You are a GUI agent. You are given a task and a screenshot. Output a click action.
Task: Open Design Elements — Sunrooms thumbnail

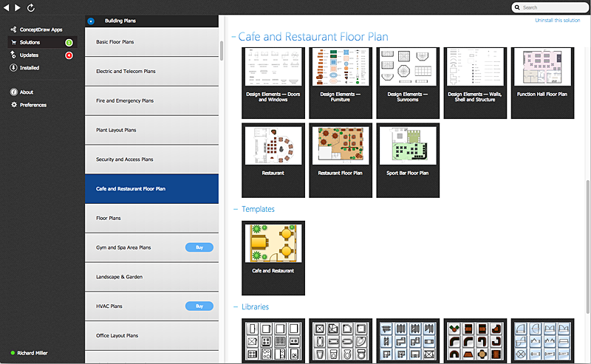[408, 83]
